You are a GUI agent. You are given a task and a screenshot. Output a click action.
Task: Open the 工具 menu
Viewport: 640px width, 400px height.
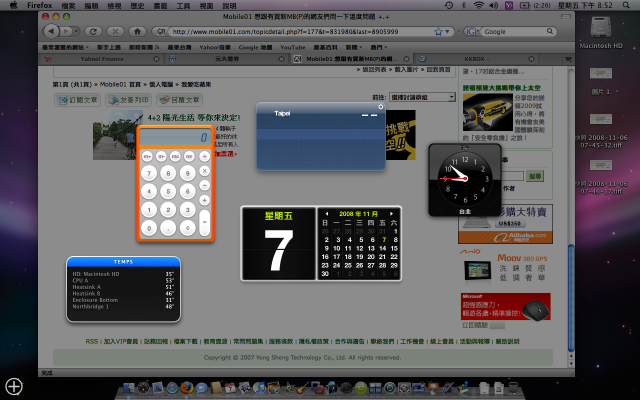[x=183, y=6]
